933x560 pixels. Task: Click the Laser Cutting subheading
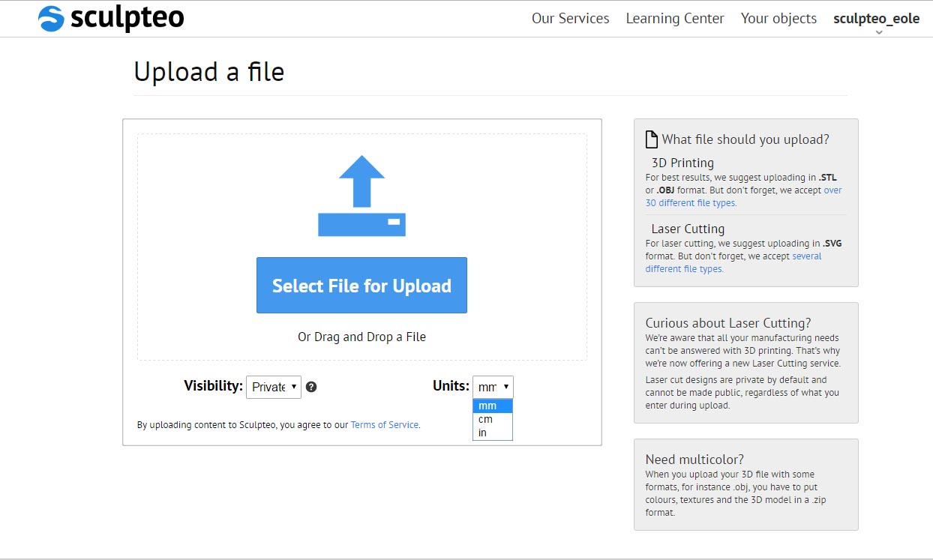click(688, 229)
